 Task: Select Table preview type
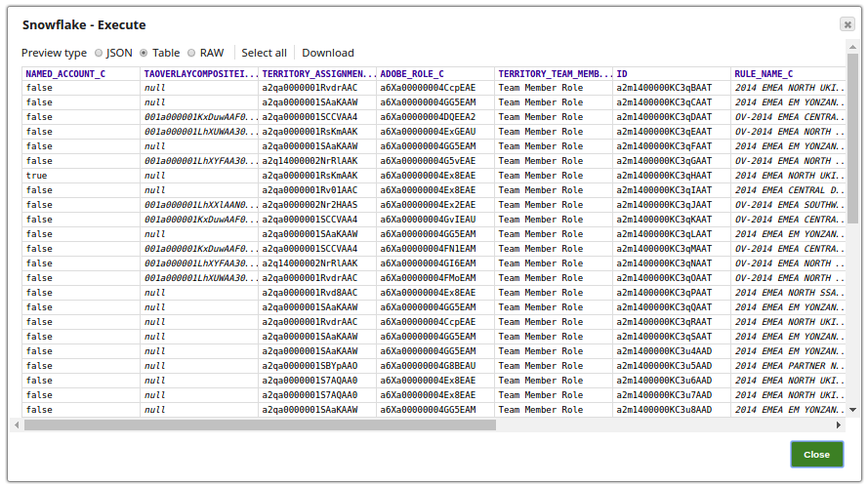pos(144,53)
